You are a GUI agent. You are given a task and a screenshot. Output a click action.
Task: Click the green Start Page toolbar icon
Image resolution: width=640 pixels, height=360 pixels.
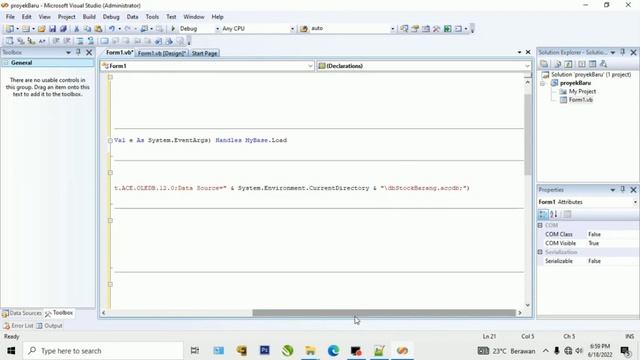[447, 29]
